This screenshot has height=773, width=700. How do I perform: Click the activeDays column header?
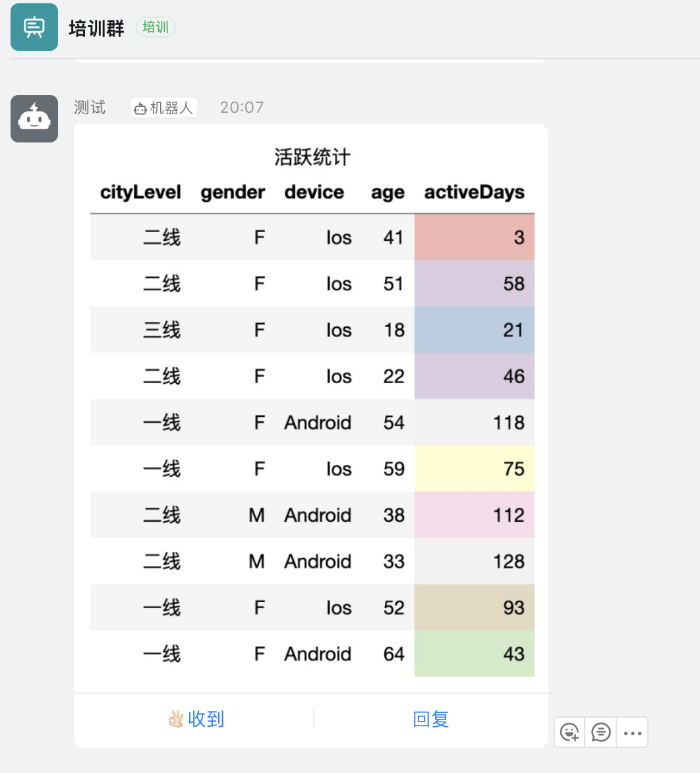474,193
